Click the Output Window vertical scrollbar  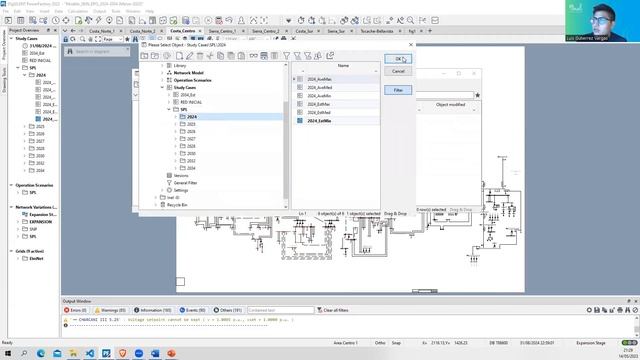636,325
